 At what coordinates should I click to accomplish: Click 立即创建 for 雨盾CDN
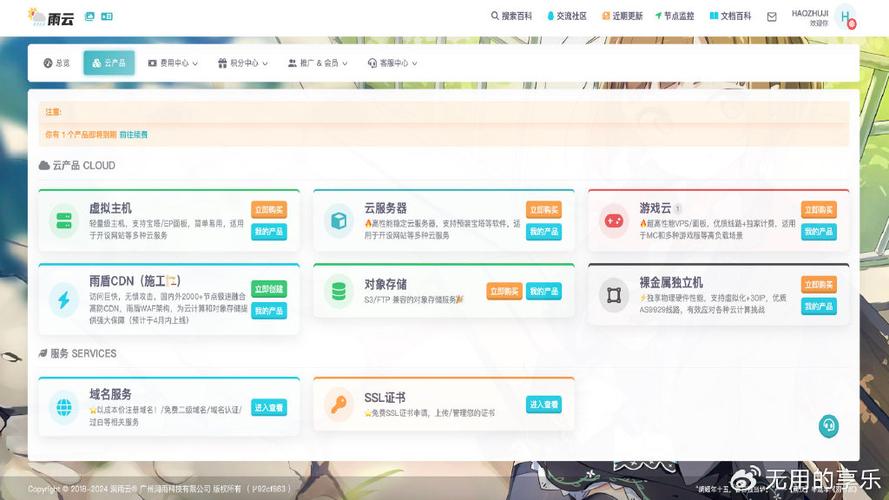(269, 289)
